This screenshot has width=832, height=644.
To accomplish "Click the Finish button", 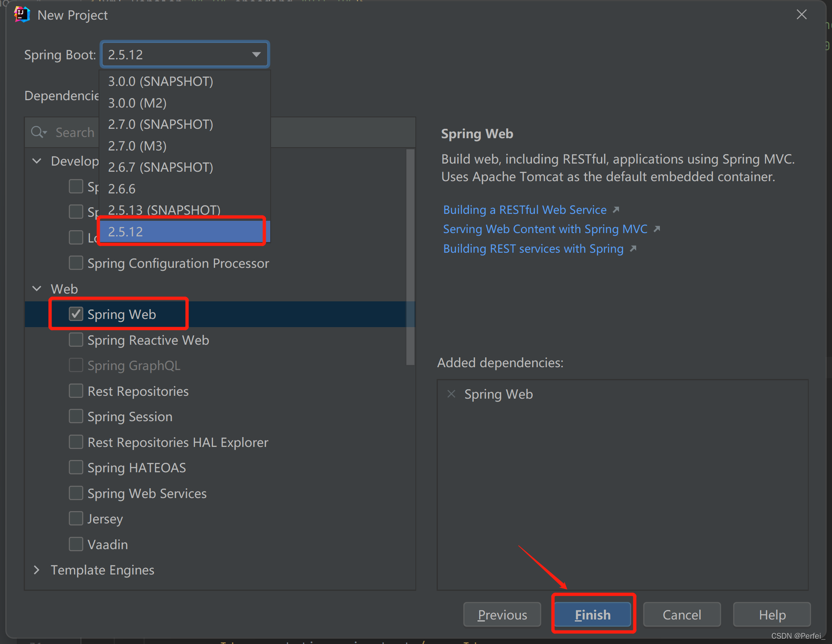I will click(592, 615).
